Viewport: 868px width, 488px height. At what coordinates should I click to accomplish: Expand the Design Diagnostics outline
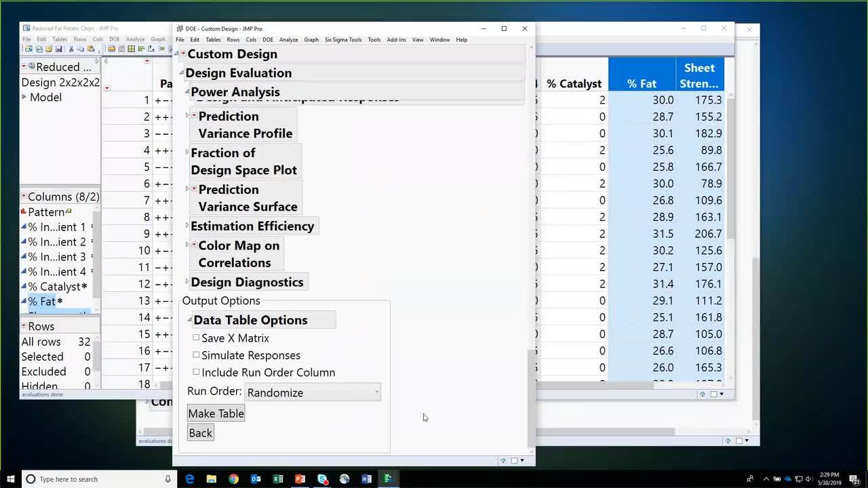click(x=187, y=282)
